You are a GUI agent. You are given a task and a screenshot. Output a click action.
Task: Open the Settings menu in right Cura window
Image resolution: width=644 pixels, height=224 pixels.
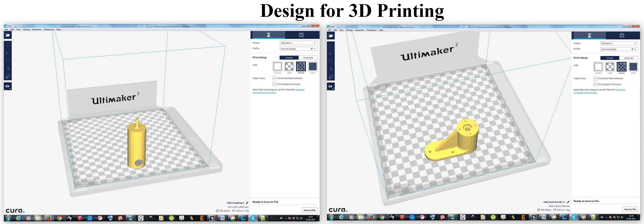click(349, 30)
